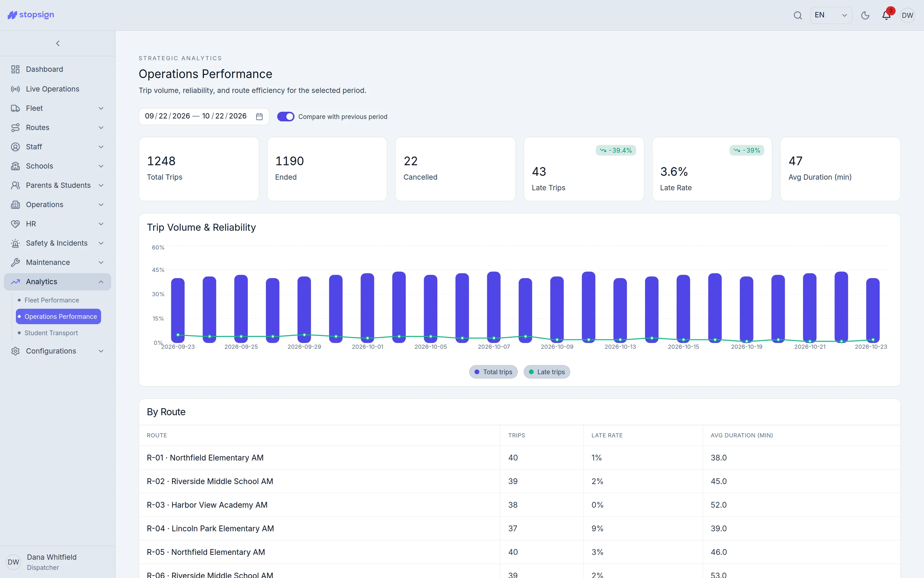Image resolution: width=924 pixels, height=578 pixels.
Task: Toggle Late trips legend series
Action: (x=547, y=372)
